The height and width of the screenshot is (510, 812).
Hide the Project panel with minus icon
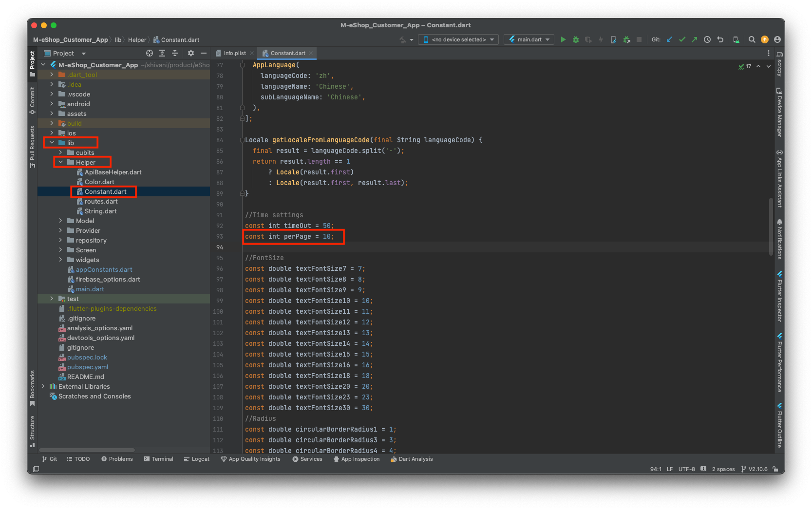tap(204, 53)
